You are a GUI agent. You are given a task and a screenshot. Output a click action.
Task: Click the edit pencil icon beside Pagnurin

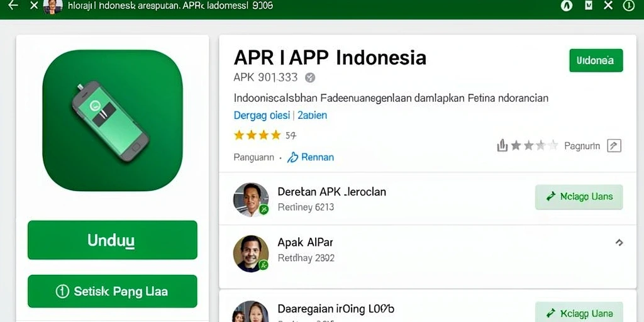(614, 146)
